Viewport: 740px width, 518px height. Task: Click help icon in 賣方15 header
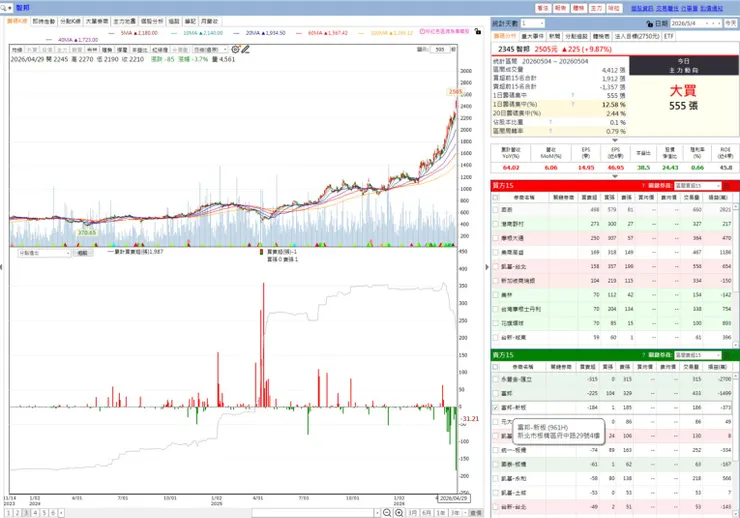click(643, 355)
